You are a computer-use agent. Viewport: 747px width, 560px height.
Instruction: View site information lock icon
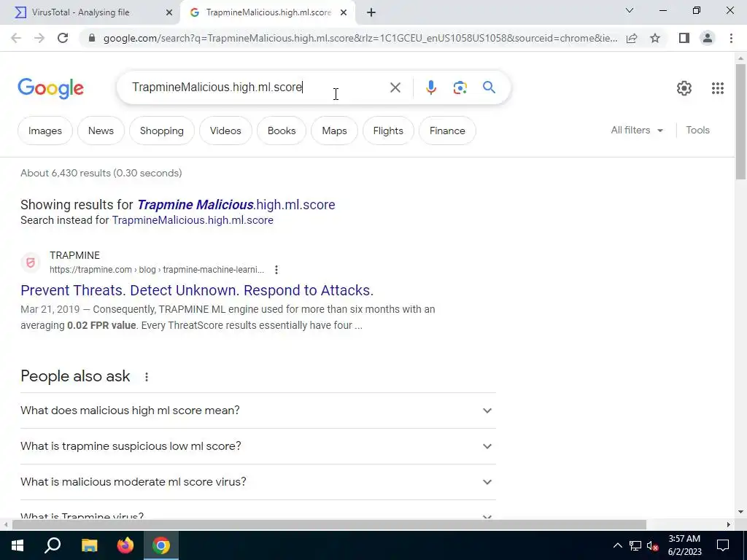click(x=92, y=38)
